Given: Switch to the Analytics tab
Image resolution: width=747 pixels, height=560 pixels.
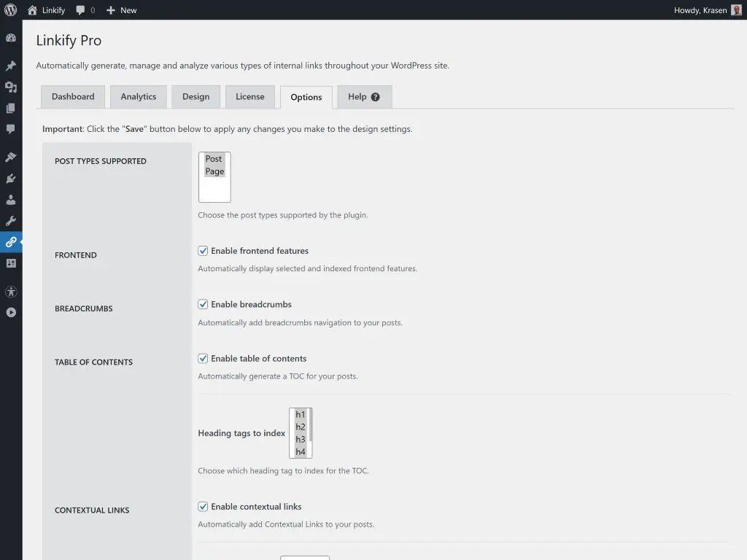Looking at the screenshot, I should (138, 96).
